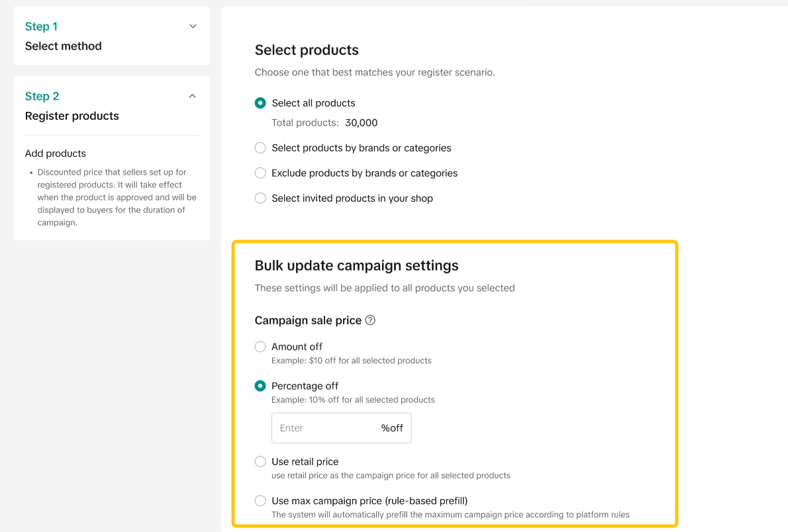Viewport: 788px width, 532px height.
Task: Open Step 1 Select method
Action: pyautogui.click(x=64, y=46)
